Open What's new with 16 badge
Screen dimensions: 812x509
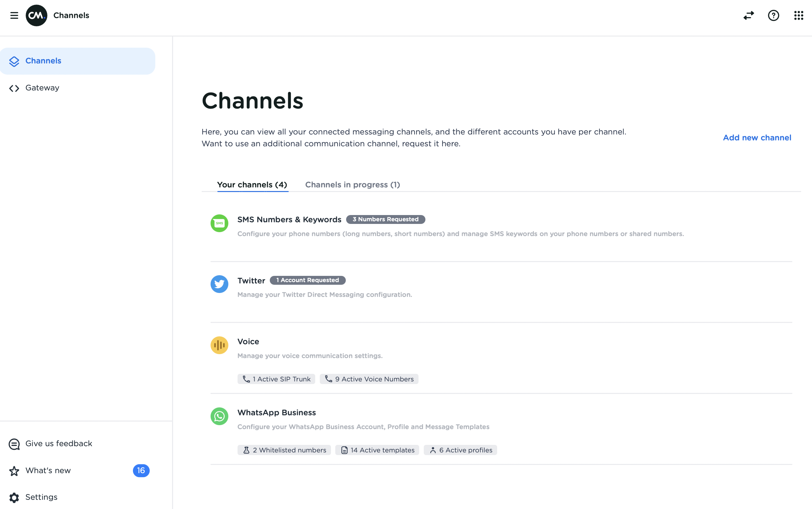click(x=48, y=471)
